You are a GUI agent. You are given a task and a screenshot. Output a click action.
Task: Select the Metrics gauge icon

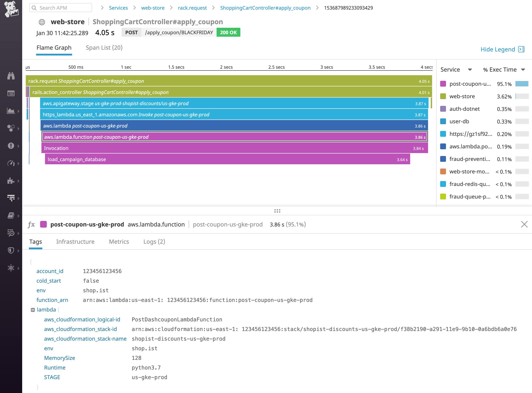click(x=11, y=163)
